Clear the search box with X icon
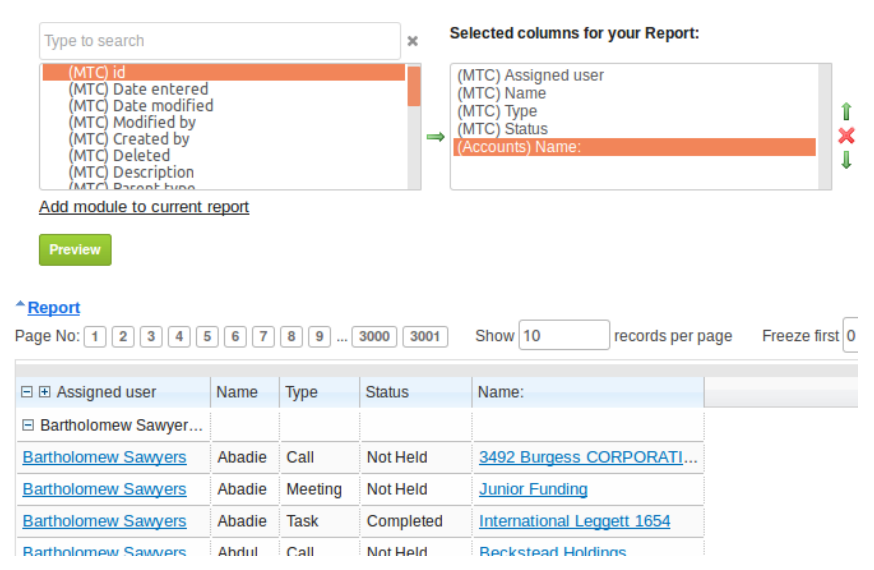874x570 pixels. [x=412, y=41]
